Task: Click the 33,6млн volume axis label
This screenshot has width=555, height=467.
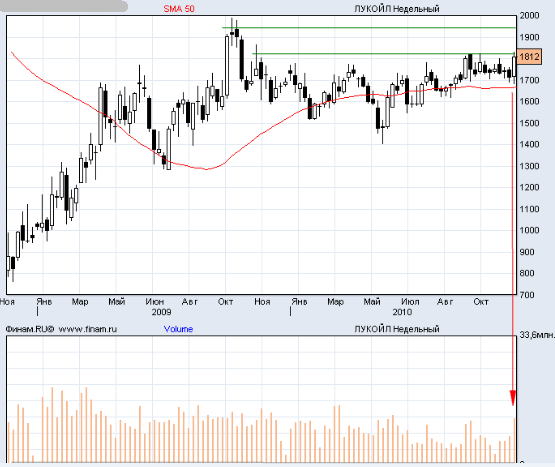Action: (537, 335)
